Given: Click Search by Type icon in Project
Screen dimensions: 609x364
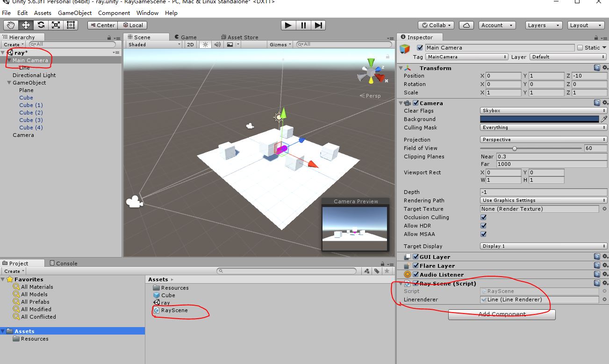Looking at the screenshot, I should pyautogui.click(x=367, y=271).
